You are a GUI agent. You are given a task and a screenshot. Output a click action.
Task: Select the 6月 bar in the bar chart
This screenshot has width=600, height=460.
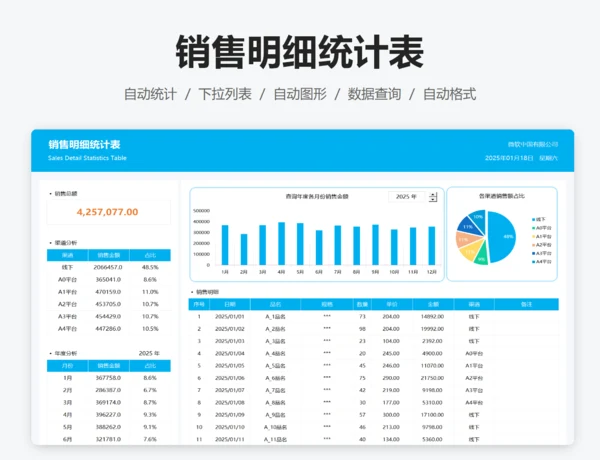(319, 248)
